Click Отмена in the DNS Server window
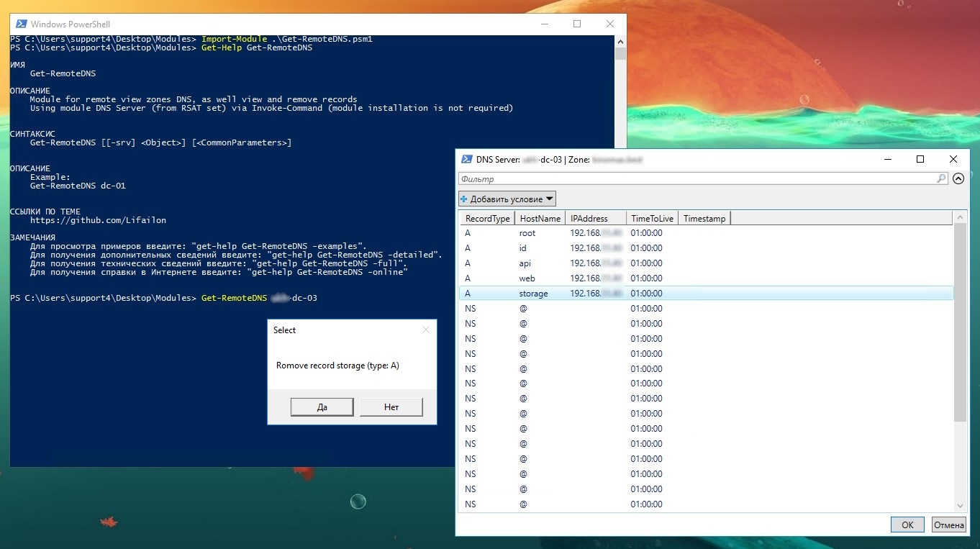980x549 pixels. pyautogui.click(x=948, y=525)
